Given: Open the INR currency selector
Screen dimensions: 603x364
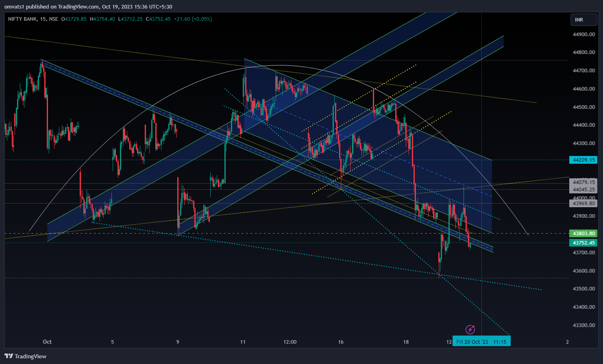Looking at the screenshot, I should coord(583,19).
